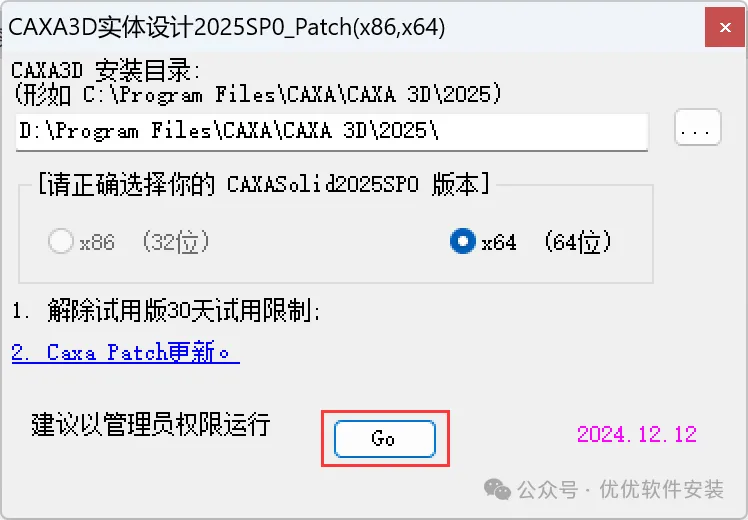Viewport: 748px width, 520px height.
Task: Open the folder browse "..." button
Action: pyautogui.click(x=697, y=127)
